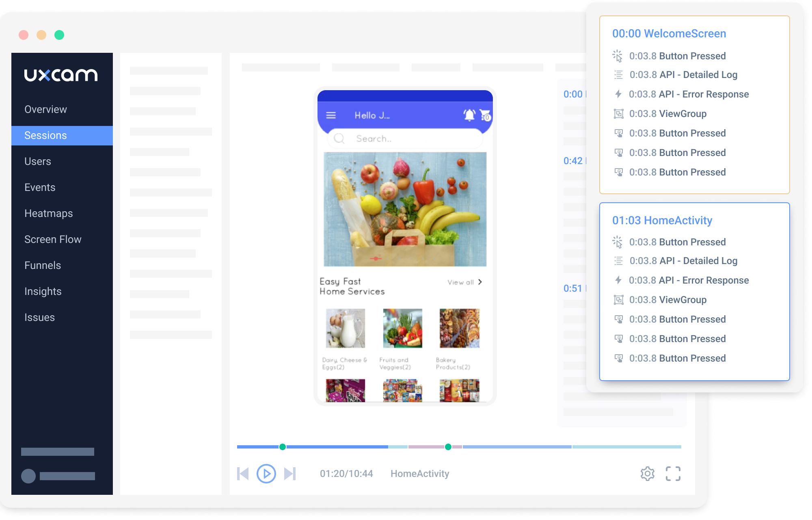Click the ViewGroup icon under HomeActivity
This screenshot has width=812, height=520.
618,300
